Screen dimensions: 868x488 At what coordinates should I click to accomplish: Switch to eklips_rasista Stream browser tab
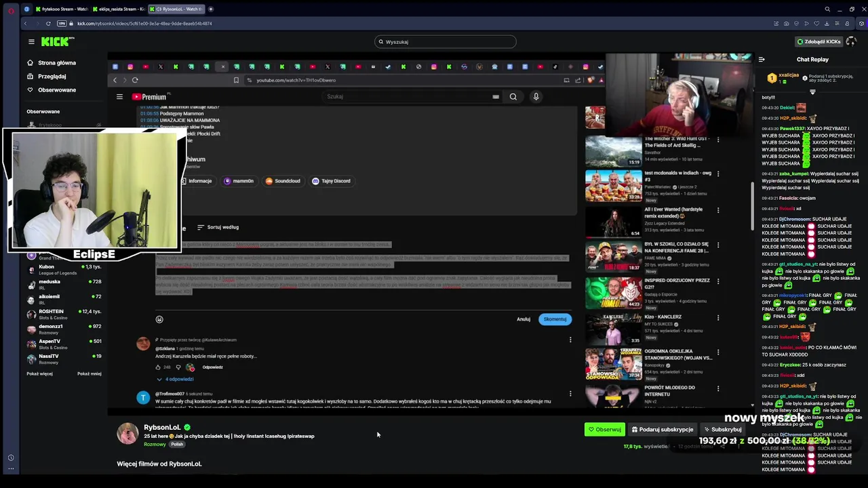(x=119, y=9)
